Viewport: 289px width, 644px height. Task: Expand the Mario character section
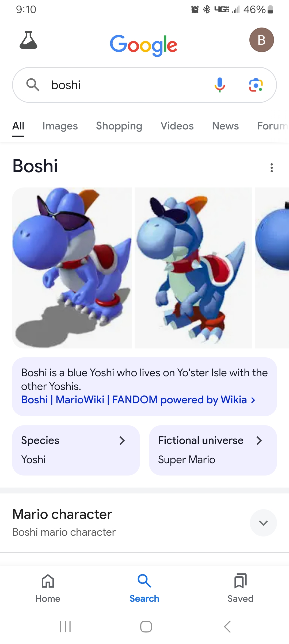[263, 523]
